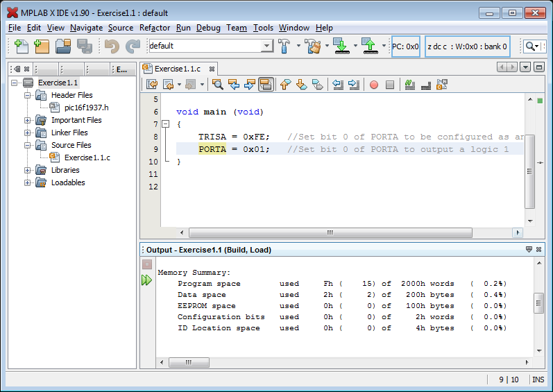Click the Clean and Build broom icon

[313, 46]
